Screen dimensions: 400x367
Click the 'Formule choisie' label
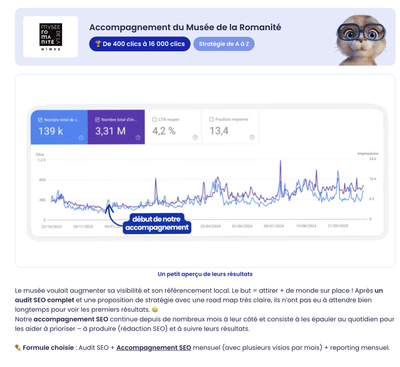click(x=48, y=348)
